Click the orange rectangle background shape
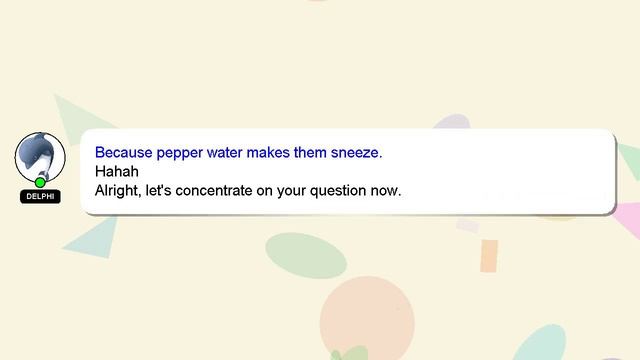The image size is (640, 360). point(489,256)
